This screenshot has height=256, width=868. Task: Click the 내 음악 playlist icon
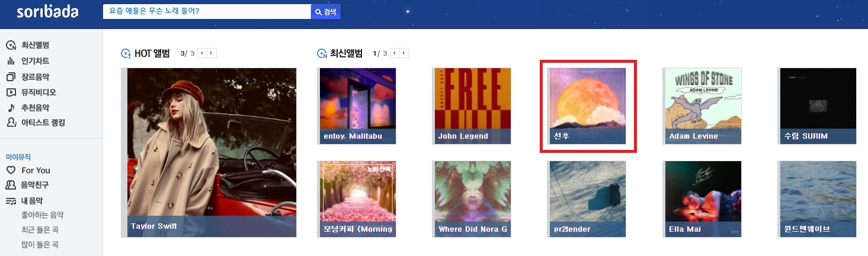tap(11, 201)
